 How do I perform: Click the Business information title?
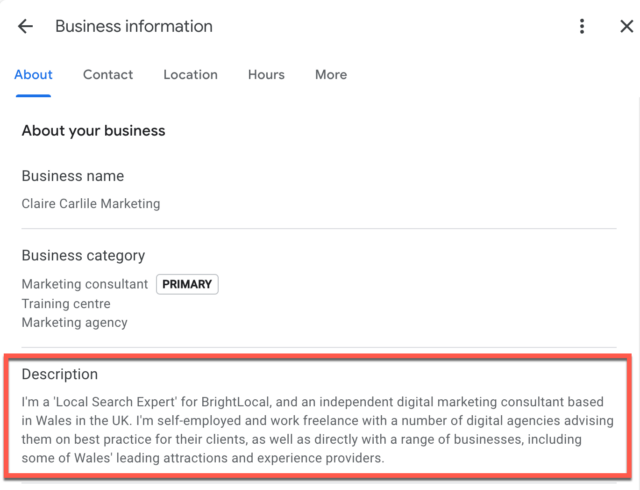134,27
